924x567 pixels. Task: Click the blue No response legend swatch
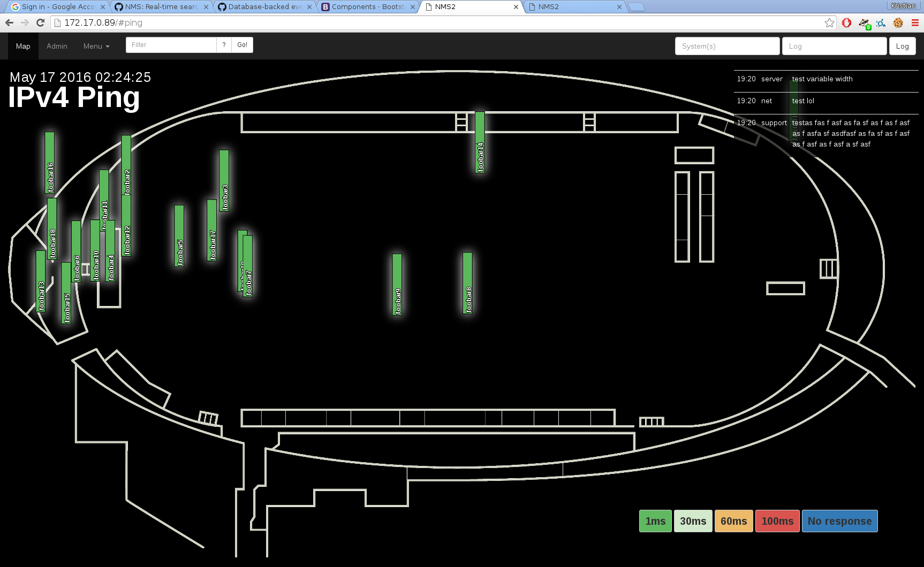tap(840, 521)
